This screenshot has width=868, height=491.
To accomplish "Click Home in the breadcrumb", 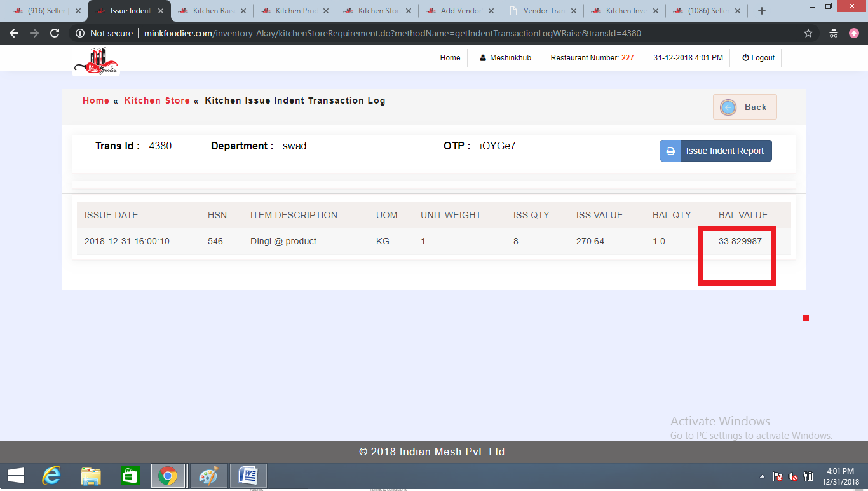I will point(96,100).
